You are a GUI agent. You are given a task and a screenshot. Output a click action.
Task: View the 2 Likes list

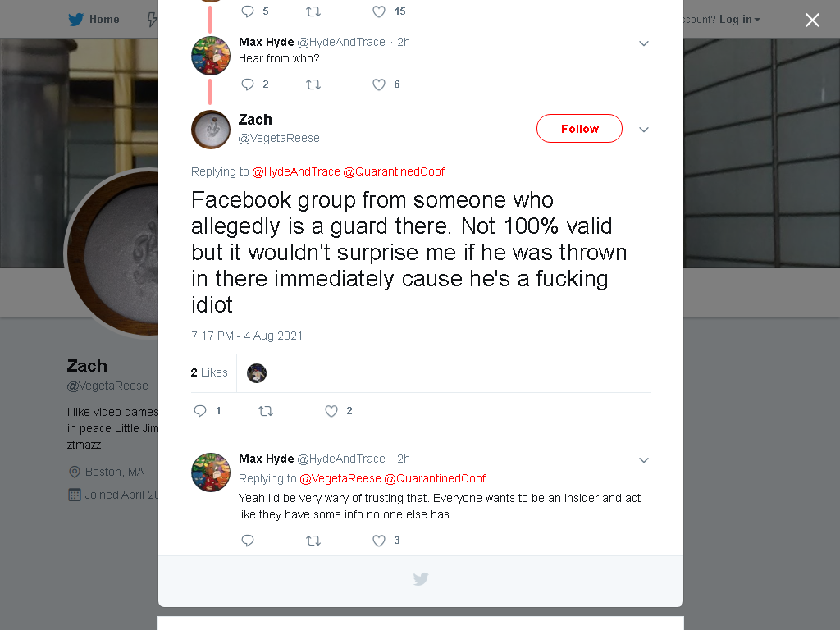(x=209, y=372)
